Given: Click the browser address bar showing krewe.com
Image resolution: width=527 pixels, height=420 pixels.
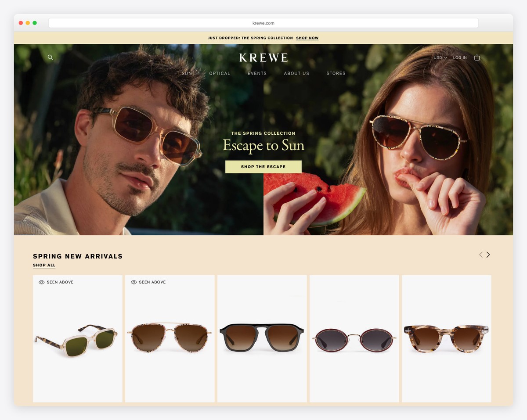Looking at the screenshot, I should (263, 23).
